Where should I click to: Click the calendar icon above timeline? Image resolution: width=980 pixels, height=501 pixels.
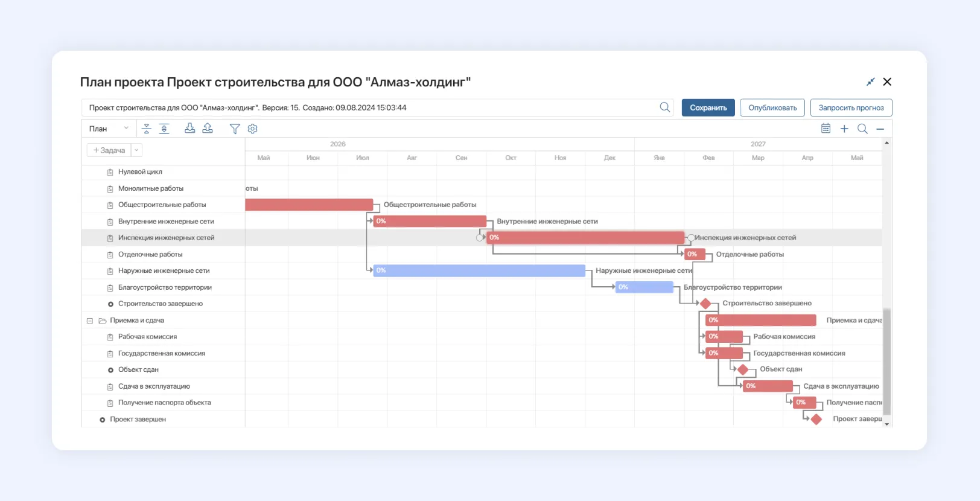826,129
